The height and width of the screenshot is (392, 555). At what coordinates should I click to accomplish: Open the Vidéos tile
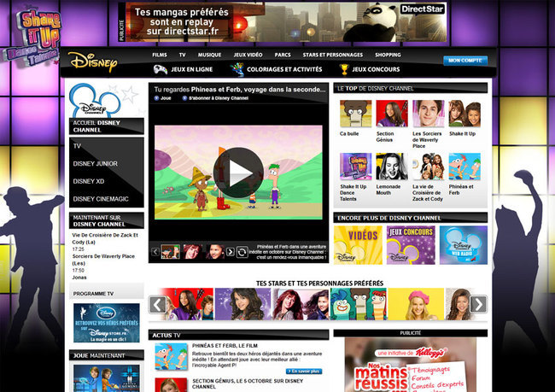point(358,245)
